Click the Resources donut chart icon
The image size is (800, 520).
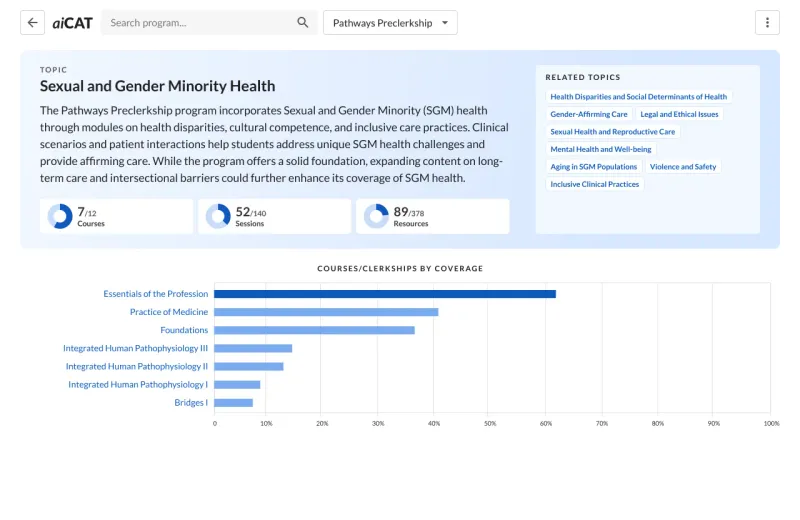point(376,216)
